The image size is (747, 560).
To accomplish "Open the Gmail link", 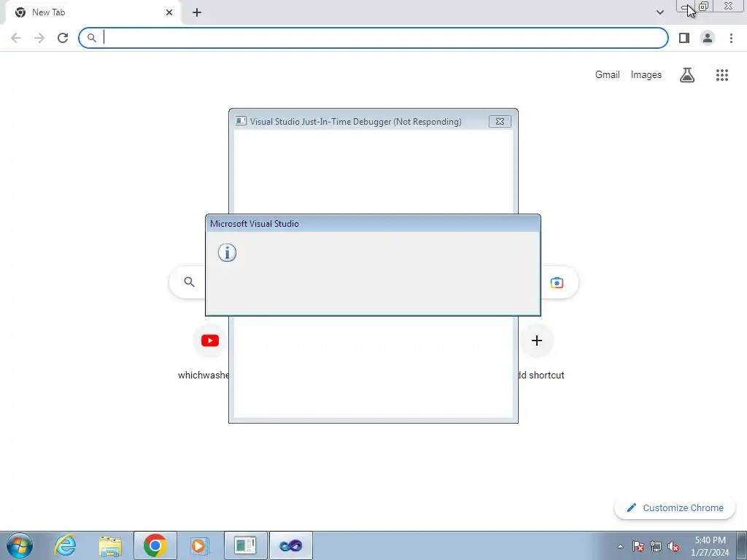I will coord(607,75).
